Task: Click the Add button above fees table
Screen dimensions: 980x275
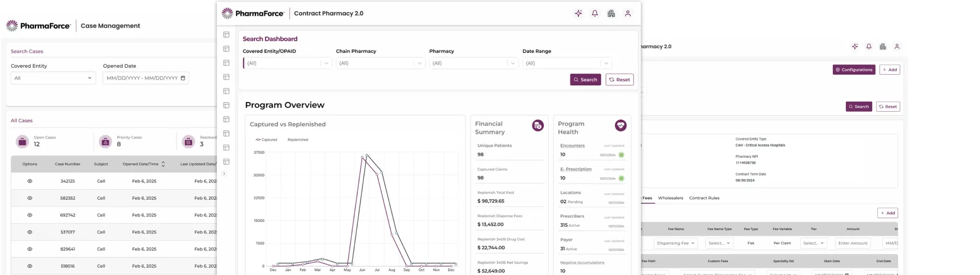Action: (x=887, y=213)
